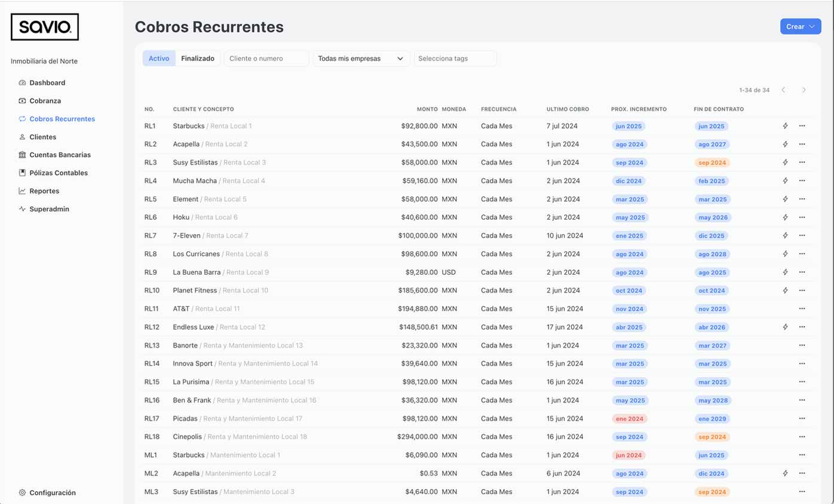Click the MONTO column header
This screenshot has width=834, height=504.
pos(427,109)
